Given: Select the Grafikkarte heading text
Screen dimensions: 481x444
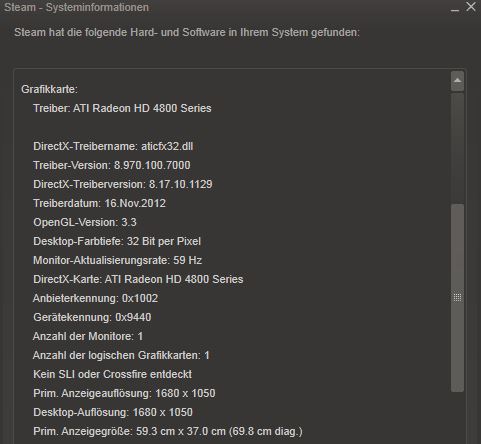Looking at the screenshot, I should (49, 89).
